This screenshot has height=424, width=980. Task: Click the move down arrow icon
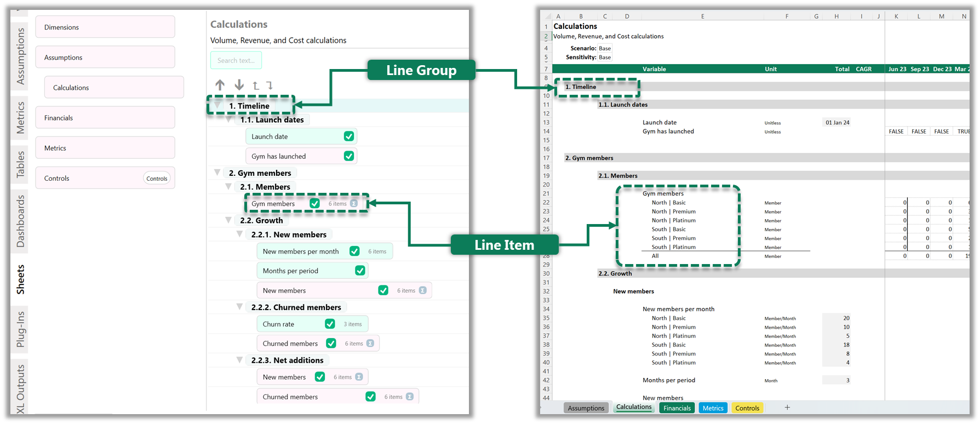(239, 85)
